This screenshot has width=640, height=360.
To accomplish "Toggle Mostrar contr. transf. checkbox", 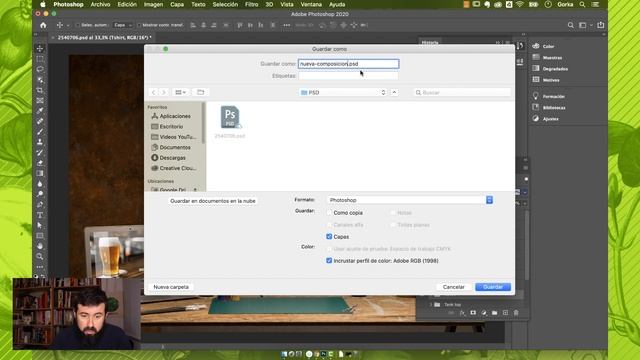I will coord(139,25).
